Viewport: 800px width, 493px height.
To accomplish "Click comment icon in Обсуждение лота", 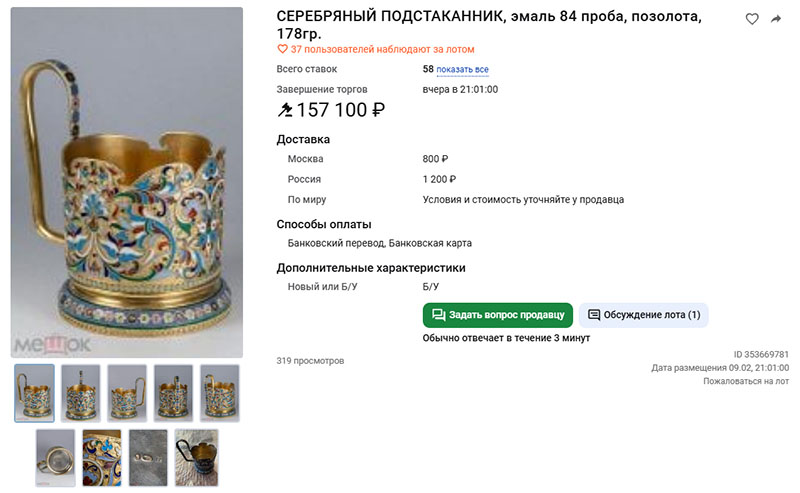I will tap(594, 314).
